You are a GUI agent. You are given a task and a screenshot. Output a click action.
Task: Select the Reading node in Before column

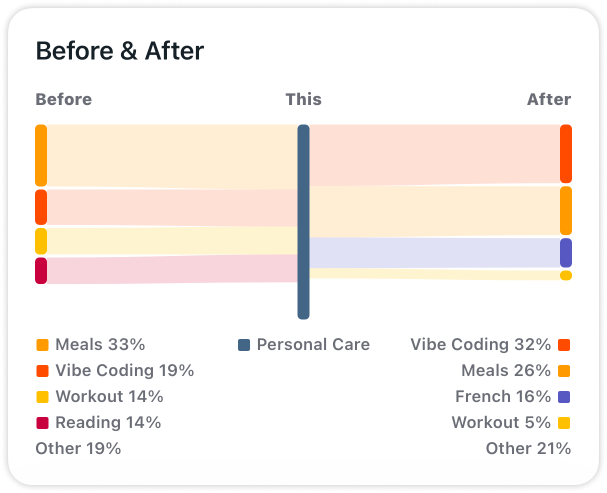pyautogui.click(x=41, y=270)
